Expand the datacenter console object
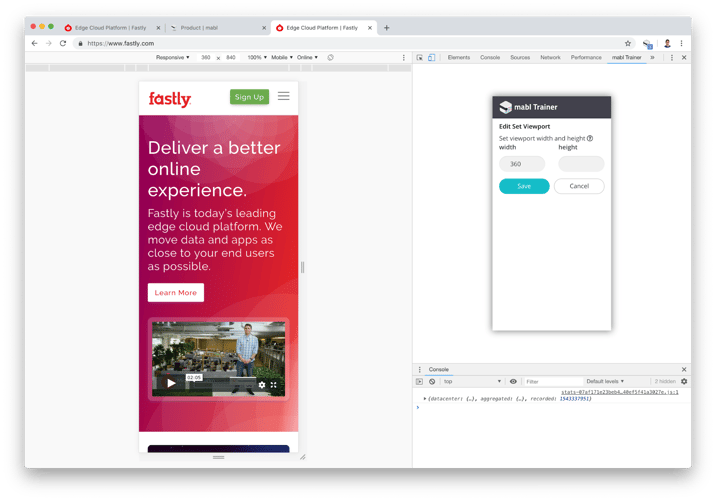 click(x=425, y=399)
